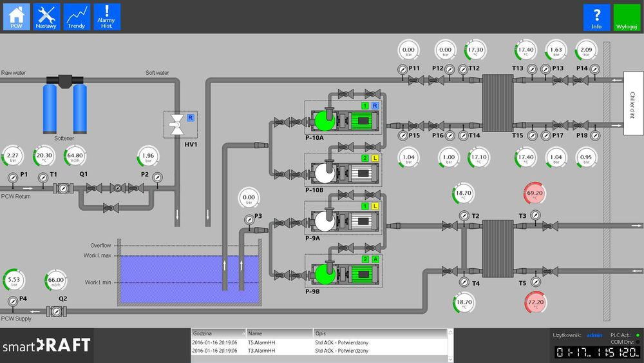Image resolution: width=644 pixels, height=363 pixels.
Task: Select the HV1 valve symbol
Action: pos(177,124)
